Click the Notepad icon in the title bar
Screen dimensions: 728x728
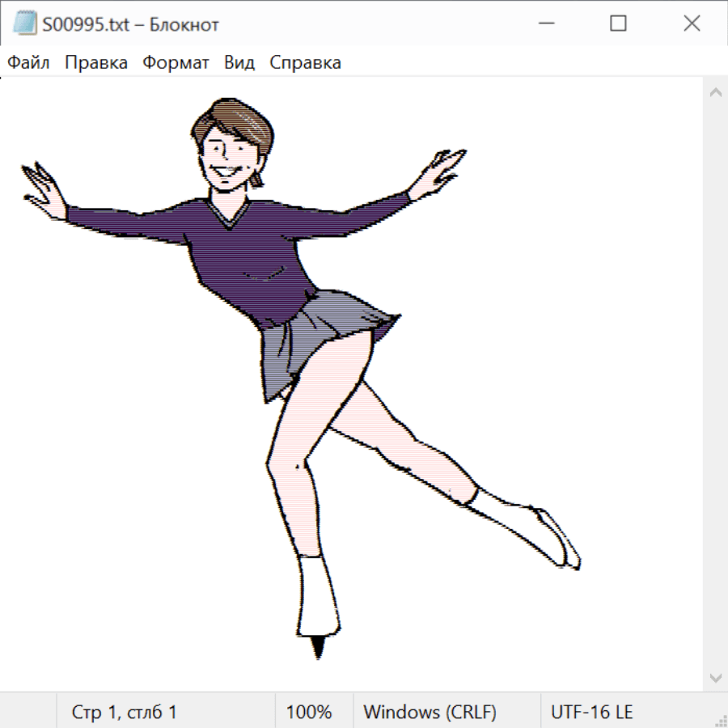click(24, 24)
